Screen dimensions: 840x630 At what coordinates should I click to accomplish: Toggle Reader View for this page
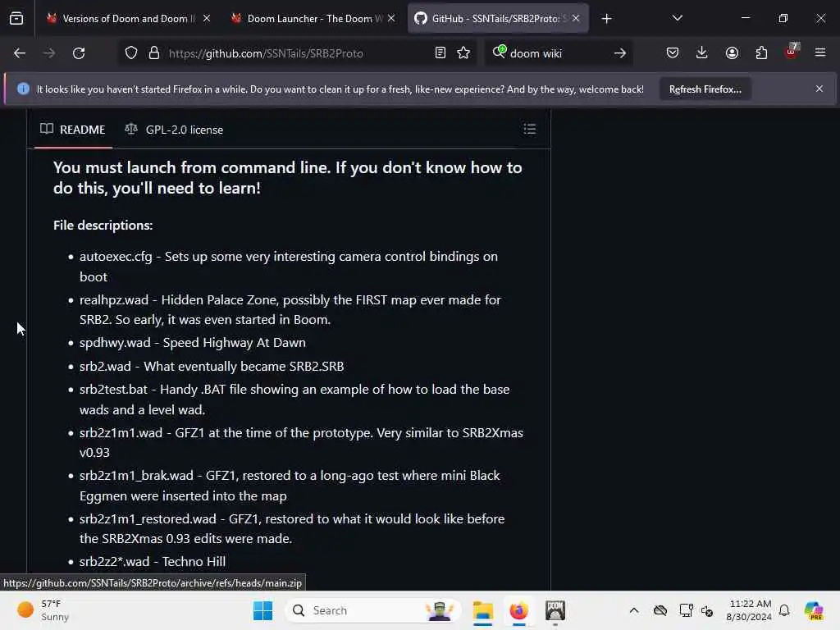point(441,53)
